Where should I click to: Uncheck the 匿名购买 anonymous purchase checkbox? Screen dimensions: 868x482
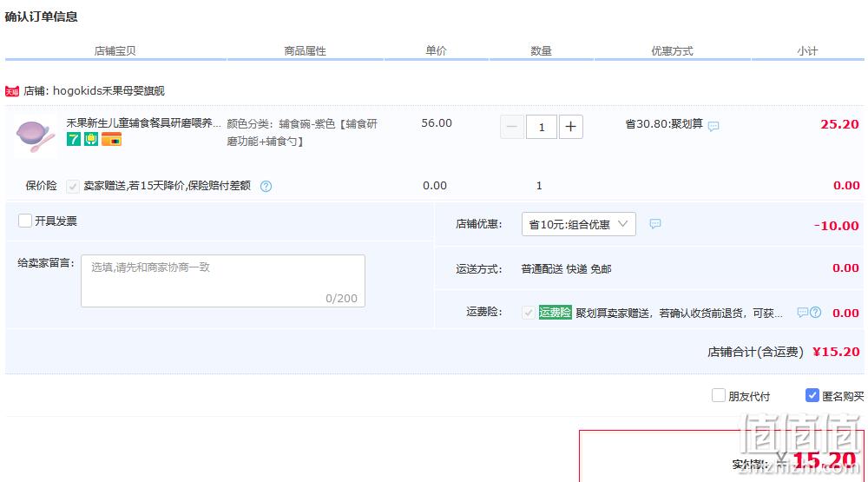pyautogui.click(x=812, y=395)
